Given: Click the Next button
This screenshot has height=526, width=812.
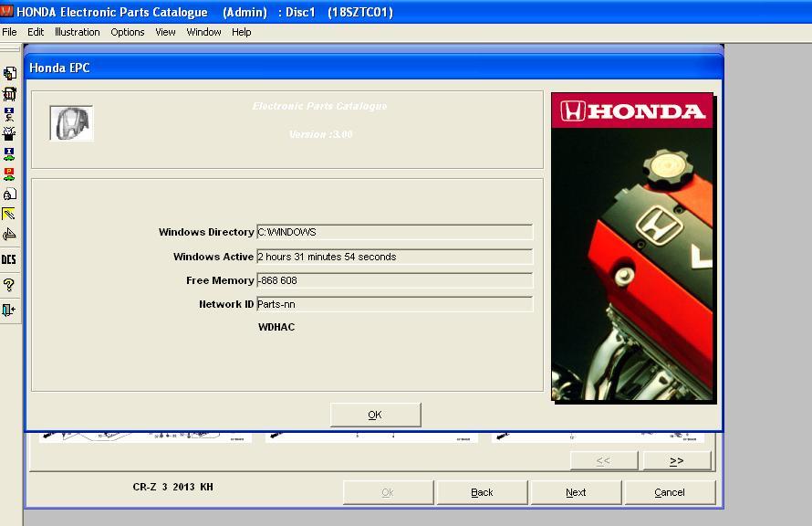Looking at the screenshot, I should (576, 492).
